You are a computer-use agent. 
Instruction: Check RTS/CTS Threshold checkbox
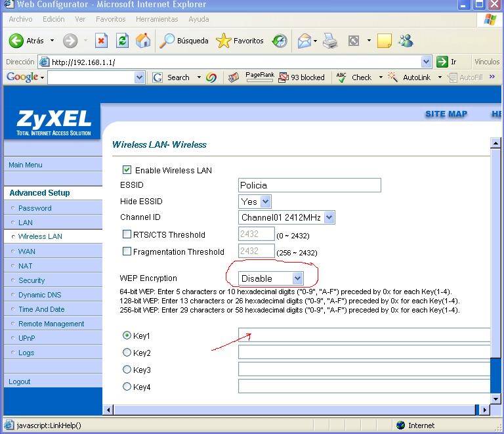(x=127, y=234)
